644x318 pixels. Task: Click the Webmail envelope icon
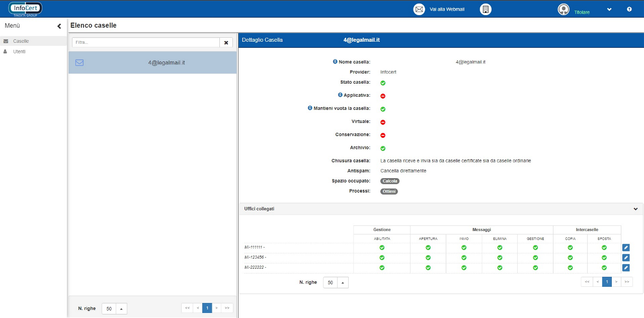tap(419, 10)
